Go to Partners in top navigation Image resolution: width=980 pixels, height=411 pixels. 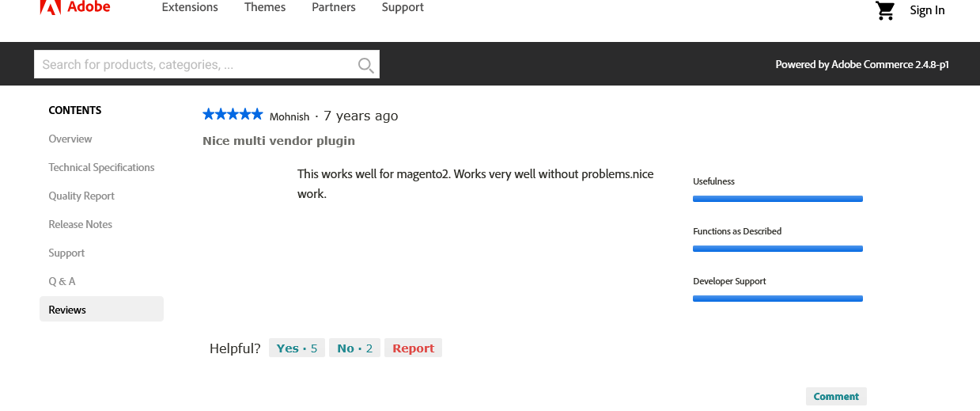click(334, 7)
